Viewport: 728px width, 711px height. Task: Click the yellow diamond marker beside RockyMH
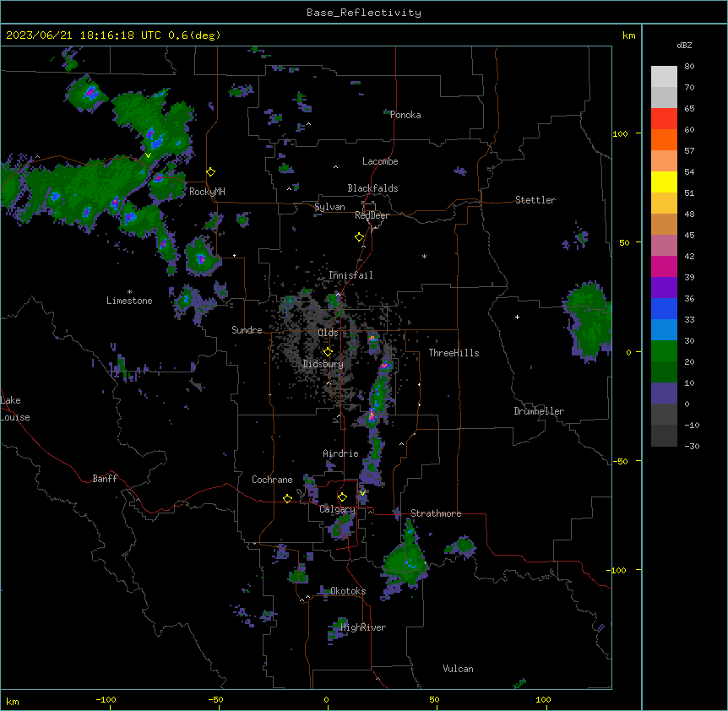tap(211, 172)
